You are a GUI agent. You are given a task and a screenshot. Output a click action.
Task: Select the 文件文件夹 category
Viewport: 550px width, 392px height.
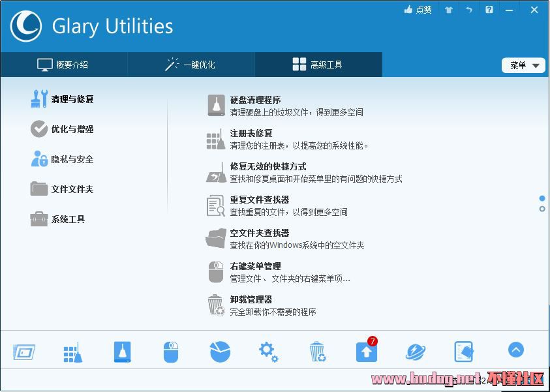click(x=63, y=189)
